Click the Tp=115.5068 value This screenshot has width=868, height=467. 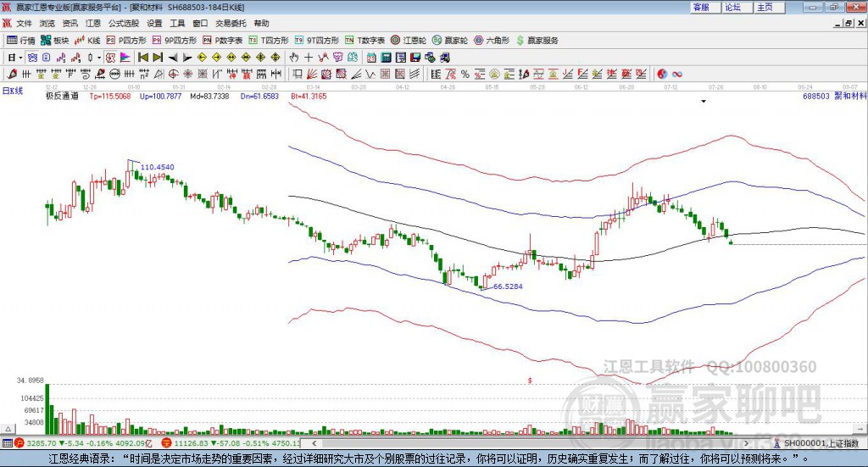[x=110, y=97]
